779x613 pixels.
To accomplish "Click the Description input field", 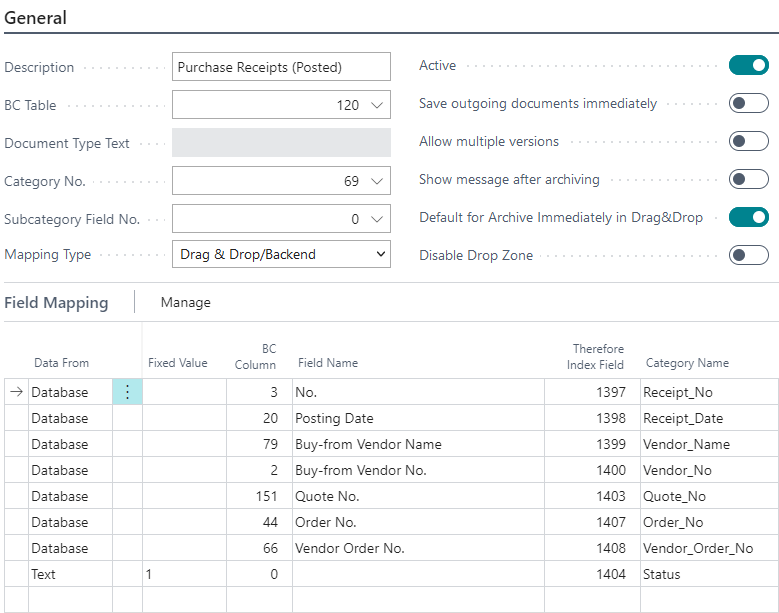I will coord(281,67).
